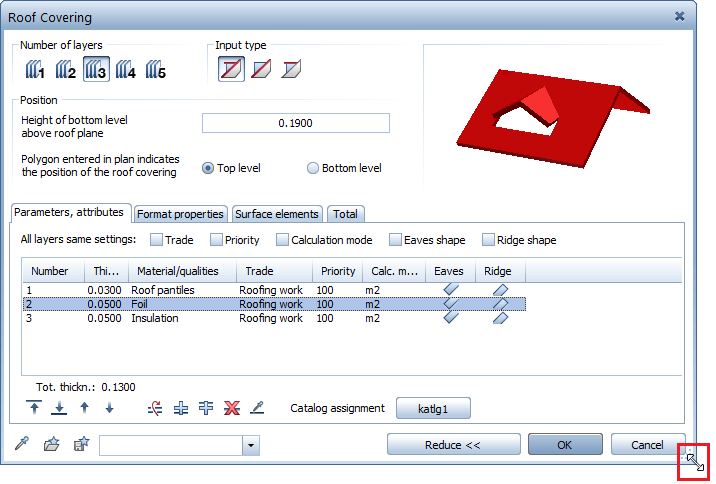This screenshot has height=484, width=716.
Task: Select the Top level radio button
Action: (208, 168)
